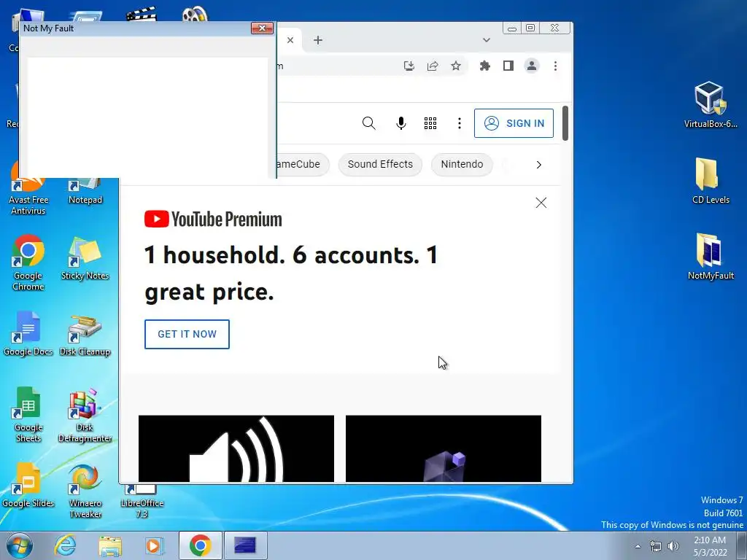Open the volume speaker tray icon

tap(673, 546)
